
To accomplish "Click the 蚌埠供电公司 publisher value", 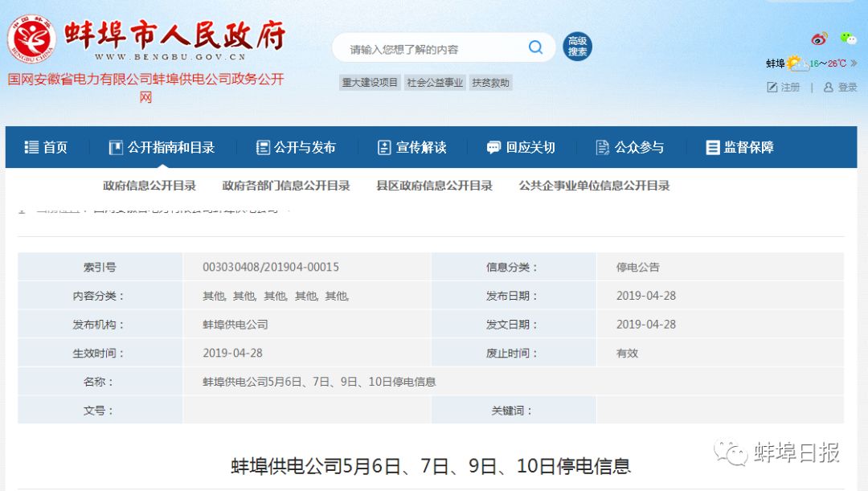I will (x=235, y=325).
